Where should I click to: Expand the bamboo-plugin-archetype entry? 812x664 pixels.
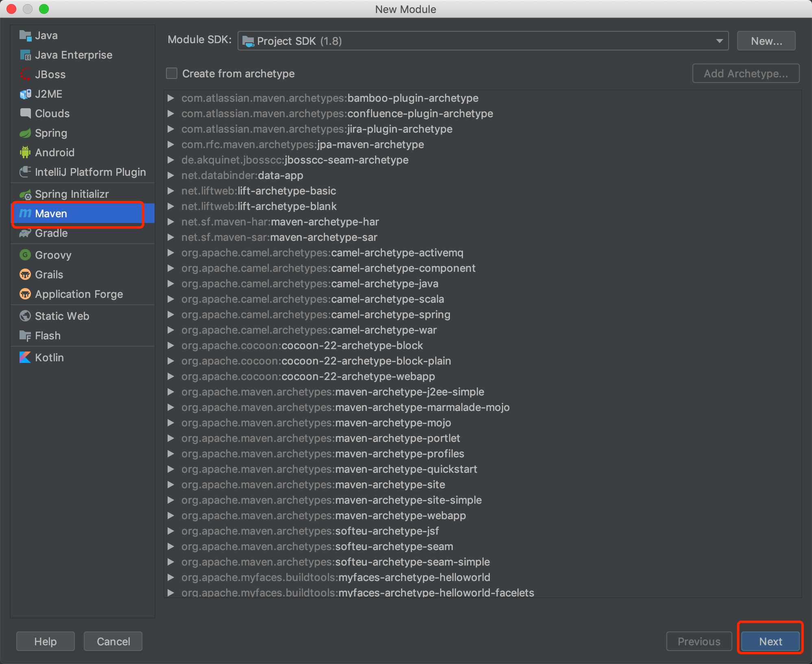pyautogui.click(x=171, y=98)
